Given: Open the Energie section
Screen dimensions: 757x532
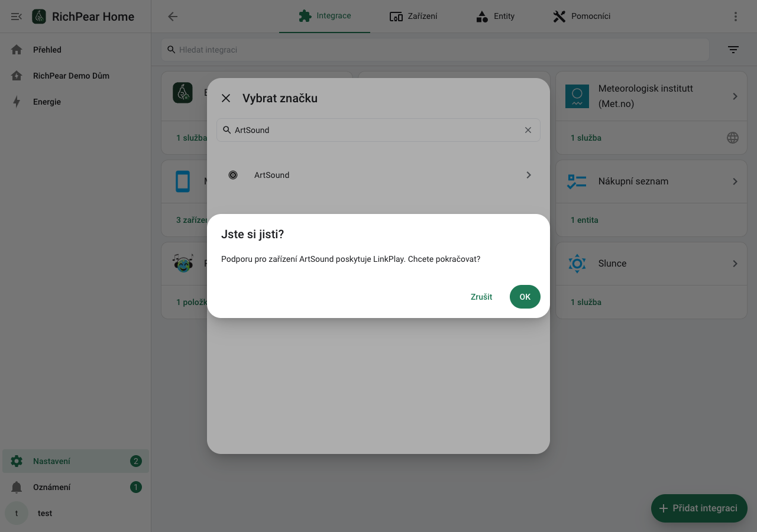Looking at the screenshot, I should pyautogui.click(x=76, y=102).
